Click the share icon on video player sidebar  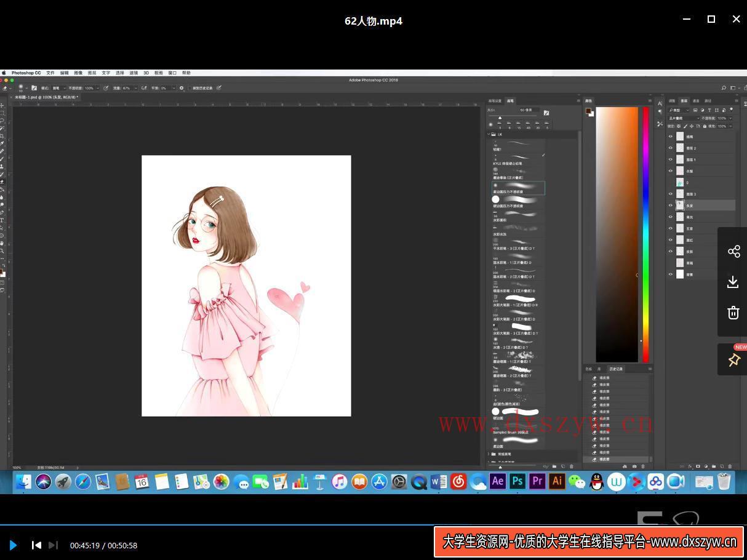[733, 251]
